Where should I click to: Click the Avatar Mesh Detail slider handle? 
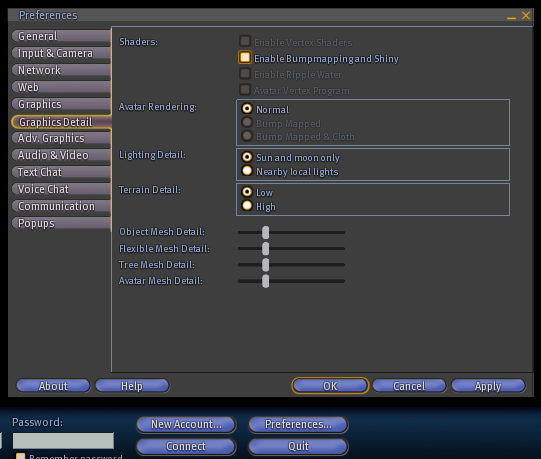(x=265, y=281)
